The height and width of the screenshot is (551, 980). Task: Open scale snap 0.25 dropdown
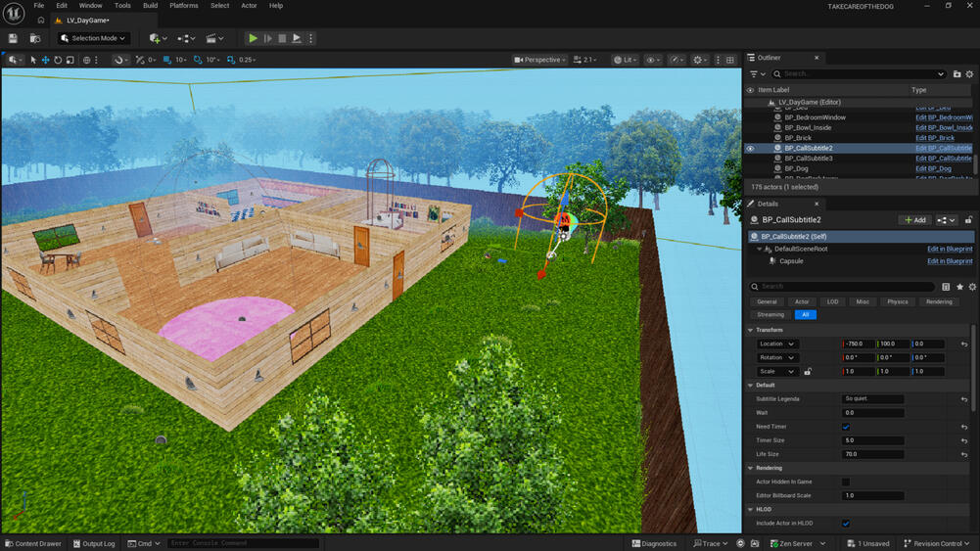click(248, 60)
